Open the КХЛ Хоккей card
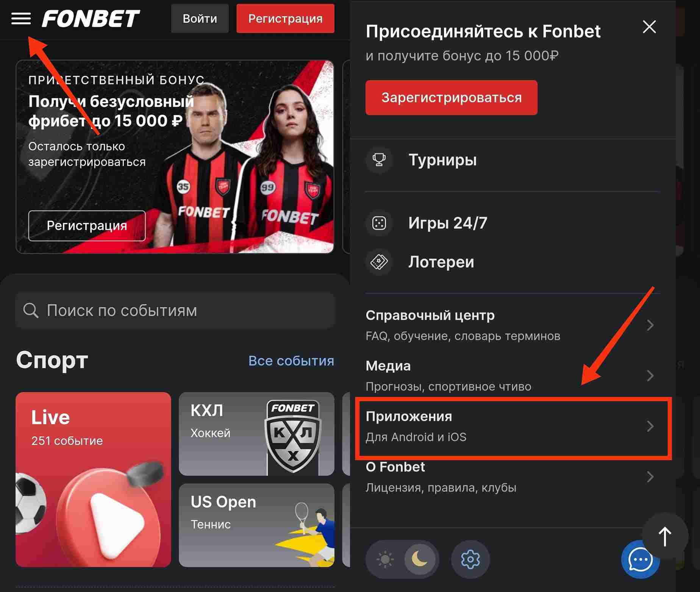Screen dimensions: 700x592 pos(256,434)
